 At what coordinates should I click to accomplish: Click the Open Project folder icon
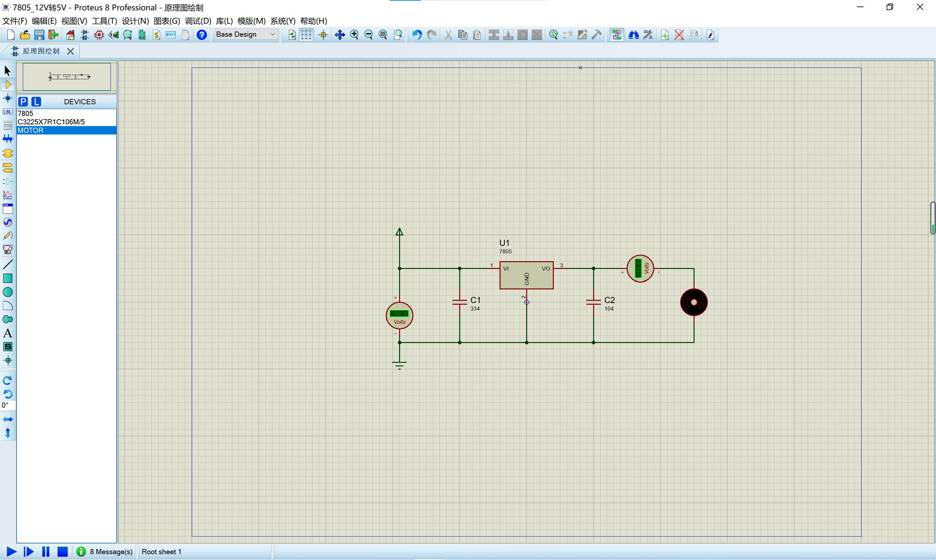pos(25,35)
